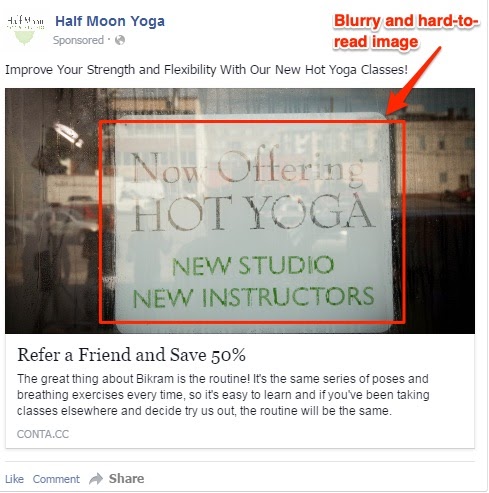Click the Now Offering text on sign
The width and height of the screenshot is (489, 493).
248,167
